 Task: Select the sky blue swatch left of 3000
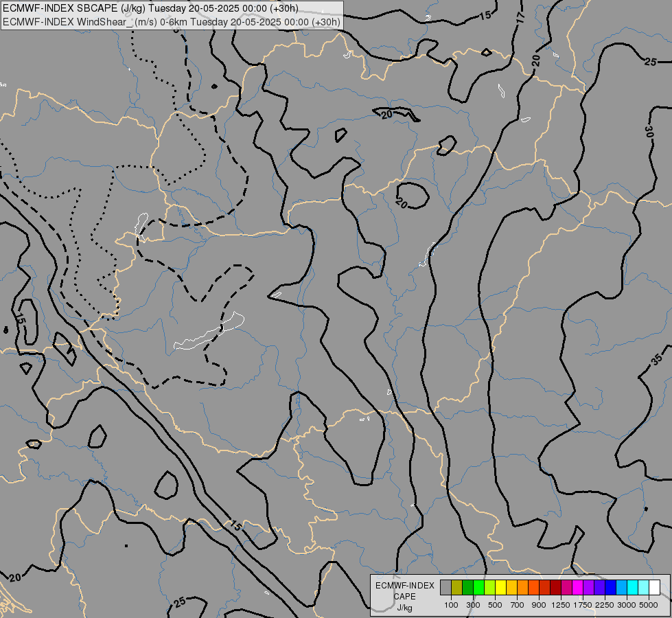point(621,587)
